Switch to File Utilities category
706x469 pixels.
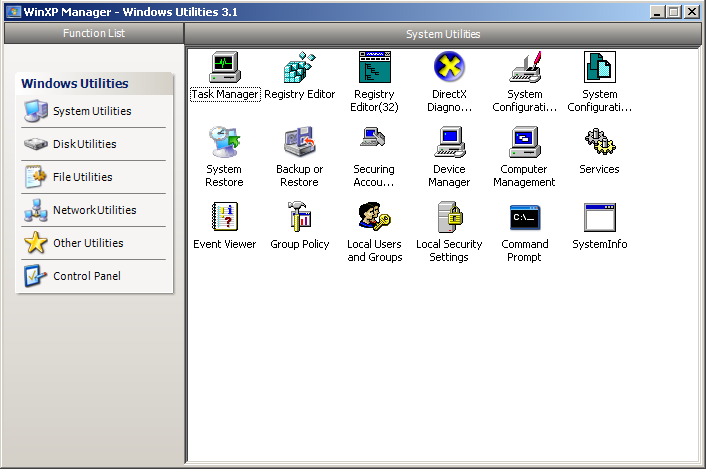pos(85,177)
